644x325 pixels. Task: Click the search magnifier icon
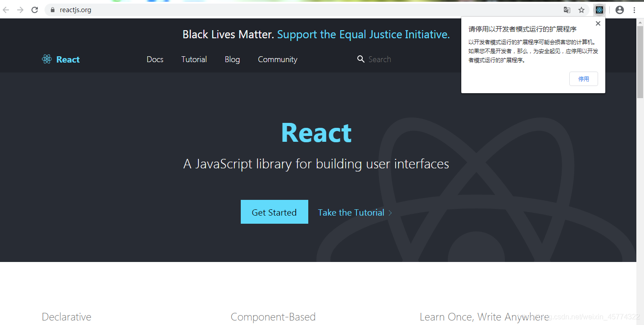(x=360, y=59)
